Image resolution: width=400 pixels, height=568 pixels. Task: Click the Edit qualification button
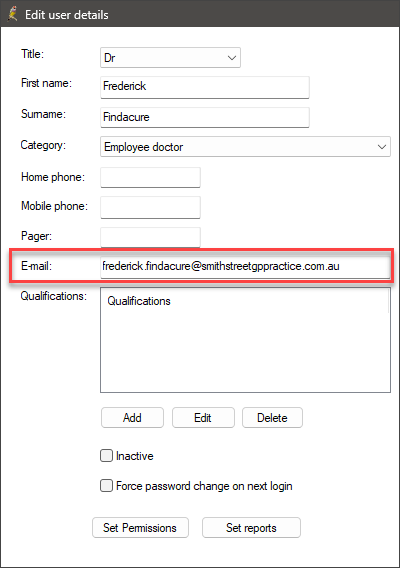click(x=203, y=418)
